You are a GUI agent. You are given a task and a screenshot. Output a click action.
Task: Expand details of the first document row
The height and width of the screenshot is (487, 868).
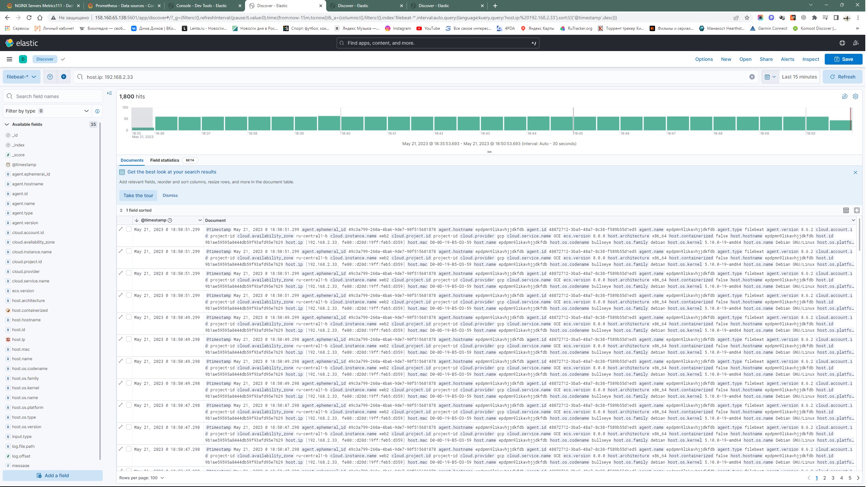point(121,229)
